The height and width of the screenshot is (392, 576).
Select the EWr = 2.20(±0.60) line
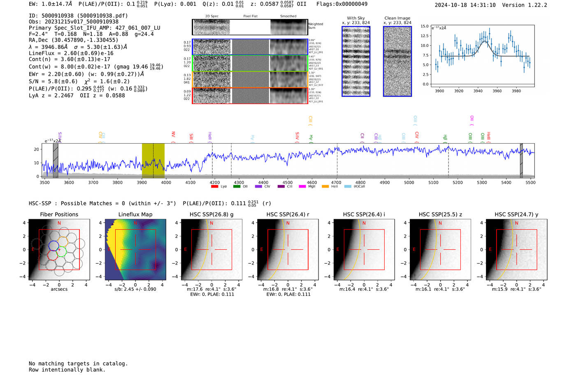tap(86, 74)
